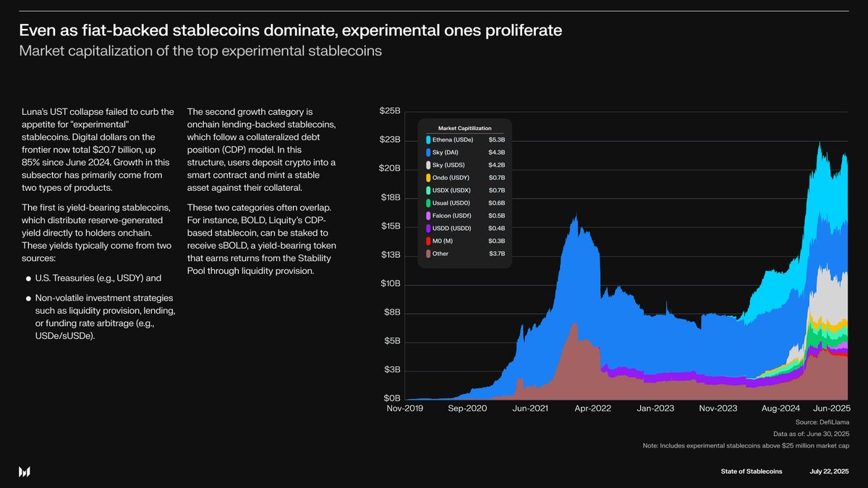Click the 'Source: DefiLlama' note
The height and width of the screenshot is (488, 868).
coord(822,421)
